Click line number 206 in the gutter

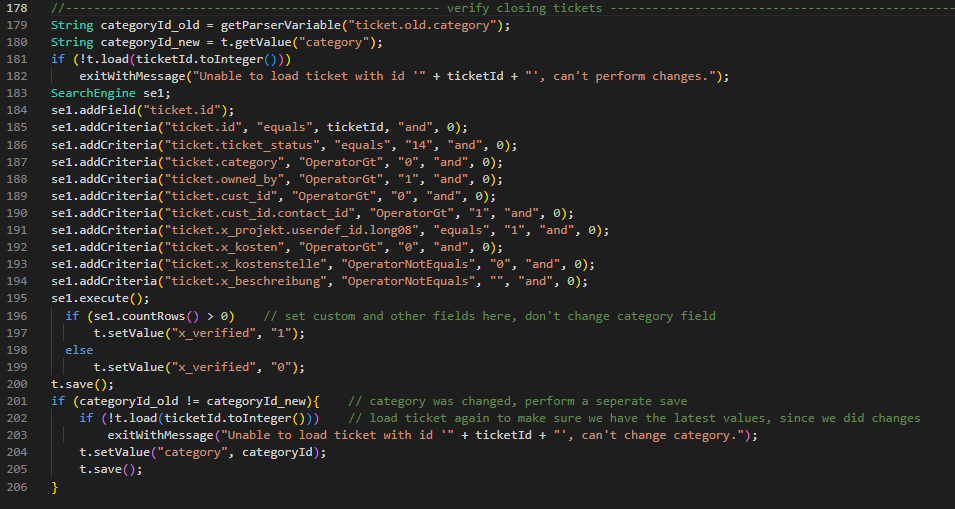pyautogui.click(x=16, y=488)
